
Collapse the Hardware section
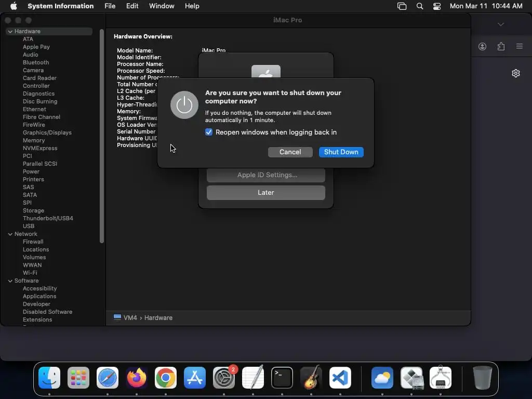[10, 31]
